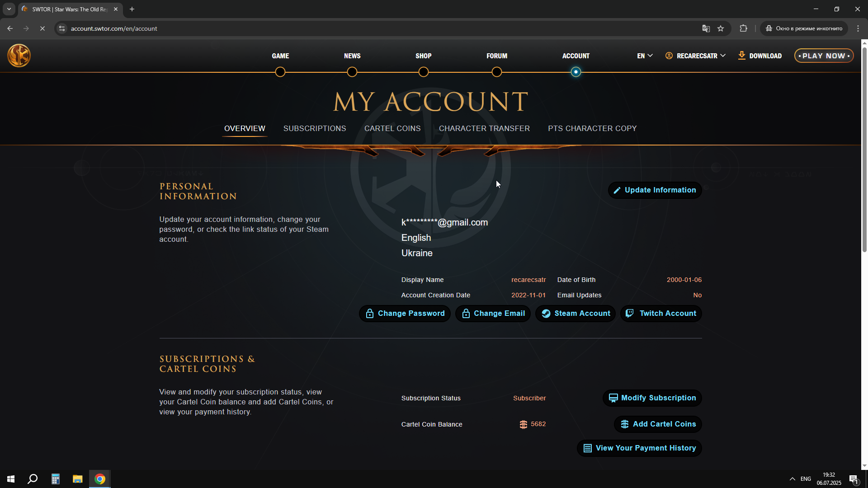Click the list icon on Payment History
Viewport: 868px width, 488px height.
[587, 448]
